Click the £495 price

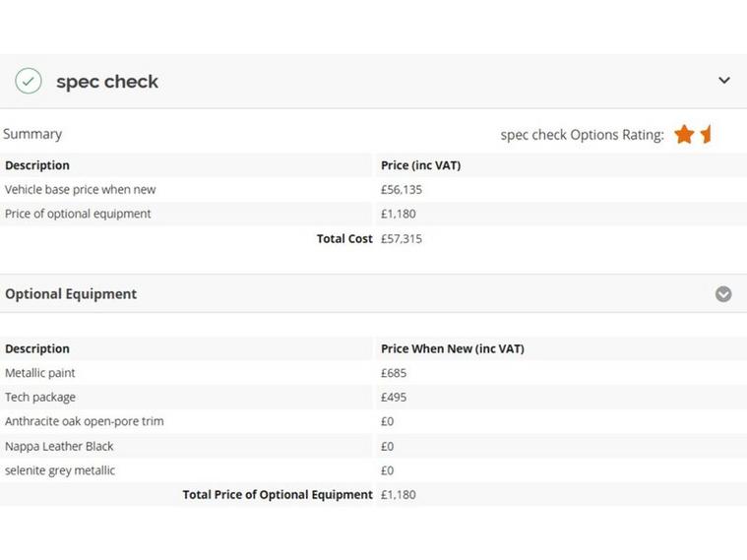(394, 398)
